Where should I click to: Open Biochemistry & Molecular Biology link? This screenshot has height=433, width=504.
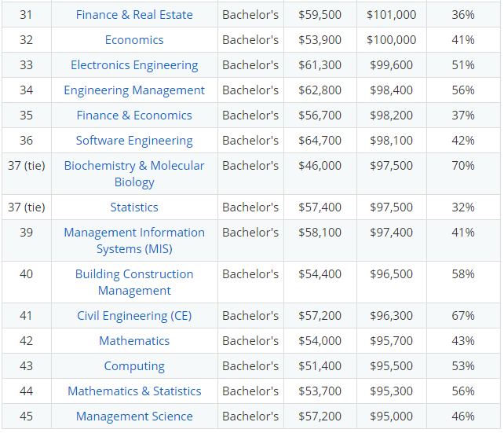[x=134, y=174]
